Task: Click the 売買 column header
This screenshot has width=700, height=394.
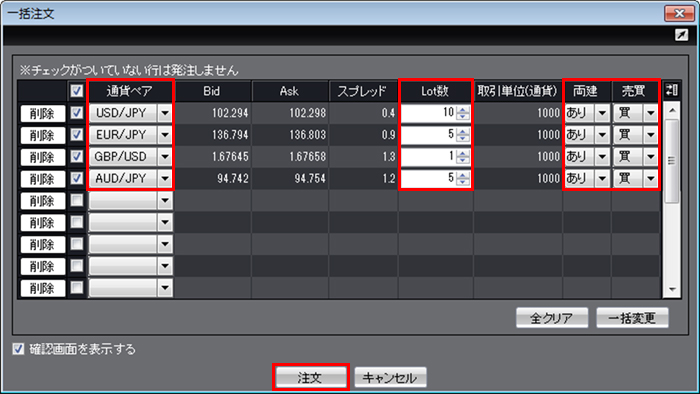Action: 634,91
